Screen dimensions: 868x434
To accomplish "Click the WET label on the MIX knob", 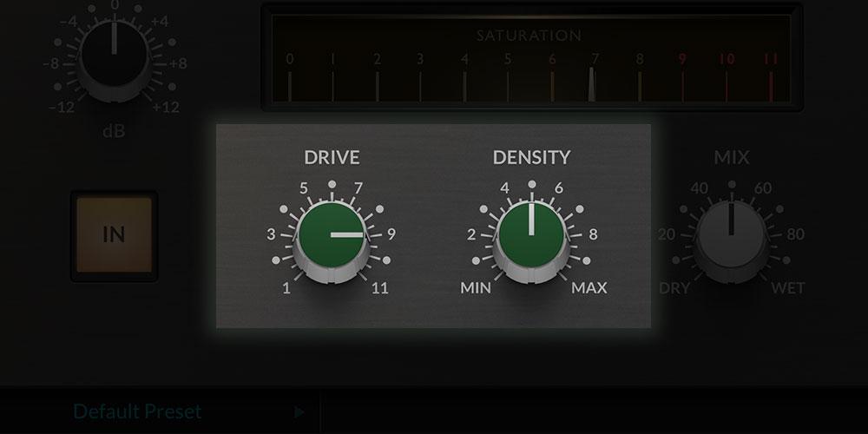I will point(788,288).
